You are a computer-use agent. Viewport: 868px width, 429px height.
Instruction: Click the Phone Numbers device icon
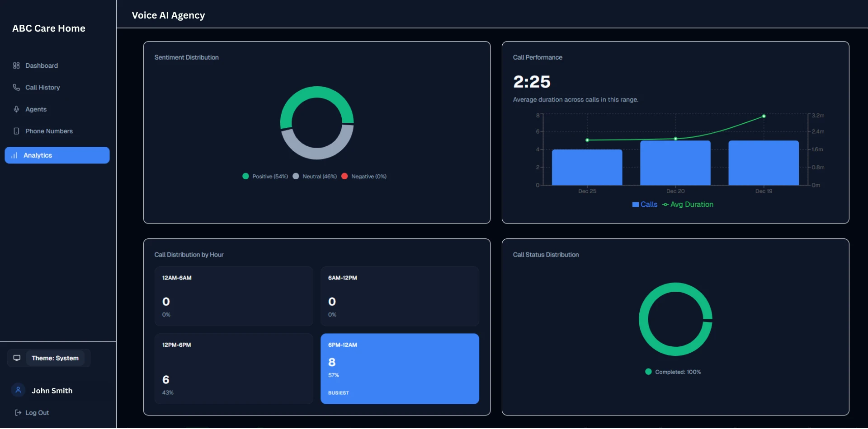coord(16,131)
